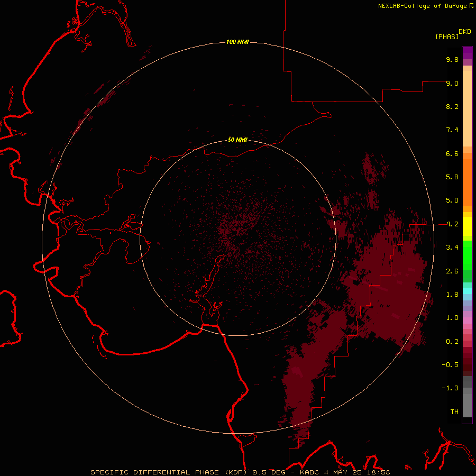Click the green segment of the color bar

point(467,255)
